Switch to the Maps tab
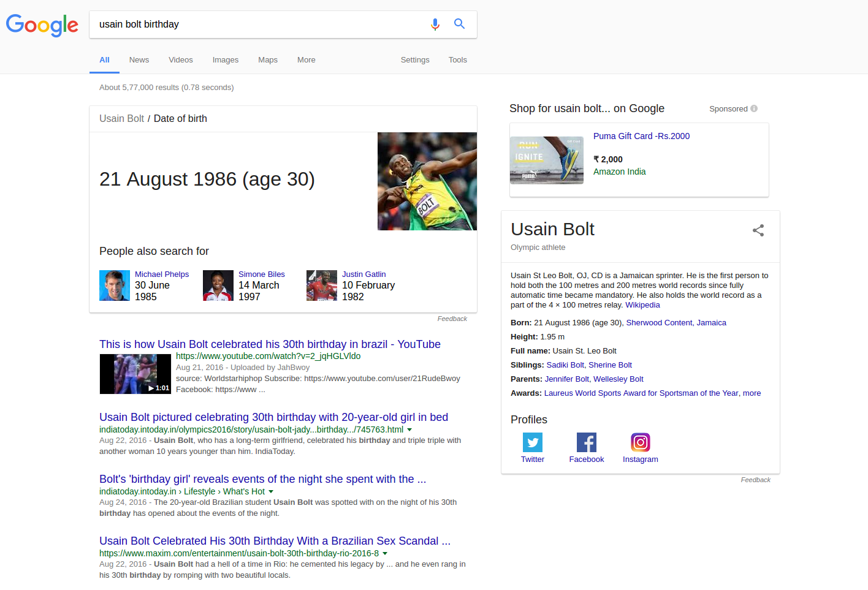 click(x=268, y=60)
